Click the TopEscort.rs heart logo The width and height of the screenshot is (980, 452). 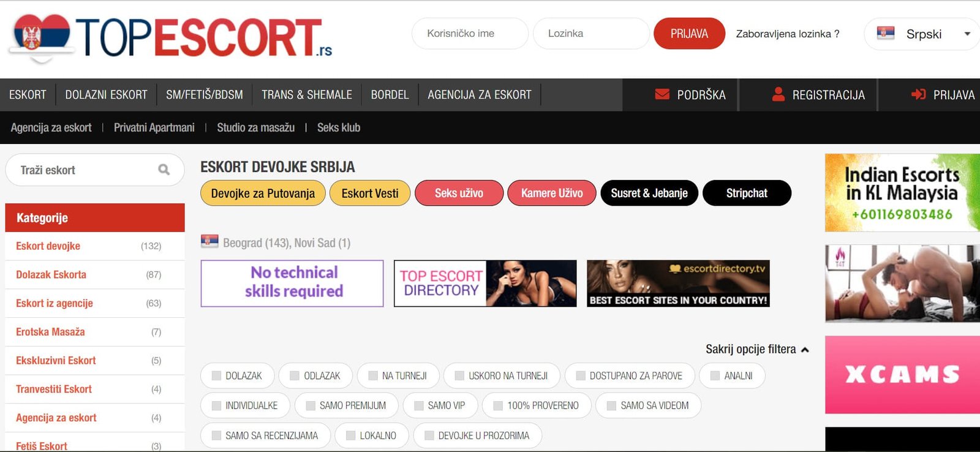coord(42,38)
